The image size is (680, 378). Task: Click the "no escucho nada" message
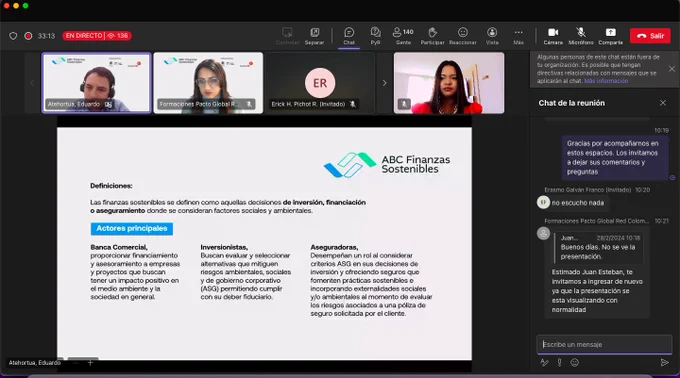578,202
